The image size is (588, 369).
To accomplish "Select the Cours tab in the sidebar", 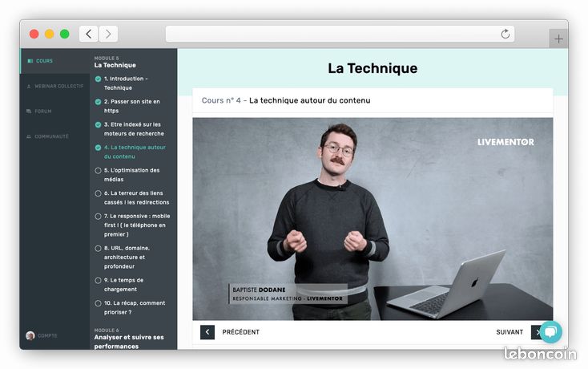I will 44,61.
